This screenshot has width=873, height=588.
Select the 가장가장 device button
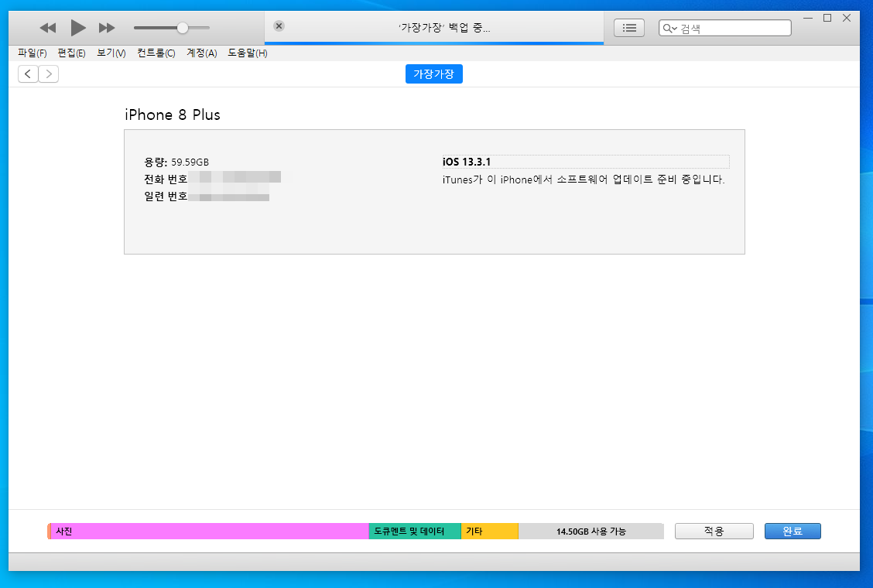click(433, 74)
